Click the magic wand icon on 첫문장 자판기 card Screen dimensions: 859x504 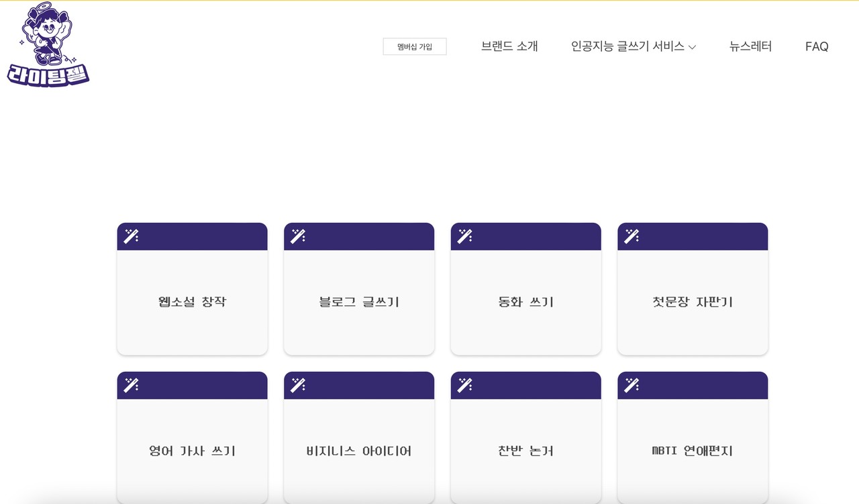[631, 236]
